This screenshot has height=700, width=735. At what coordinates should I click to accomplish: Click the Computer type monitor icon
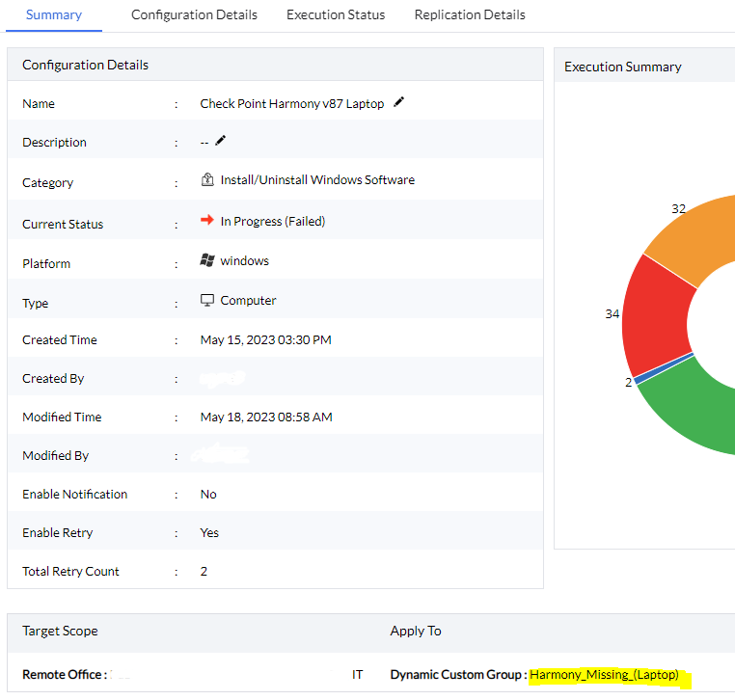coord(207,300)
